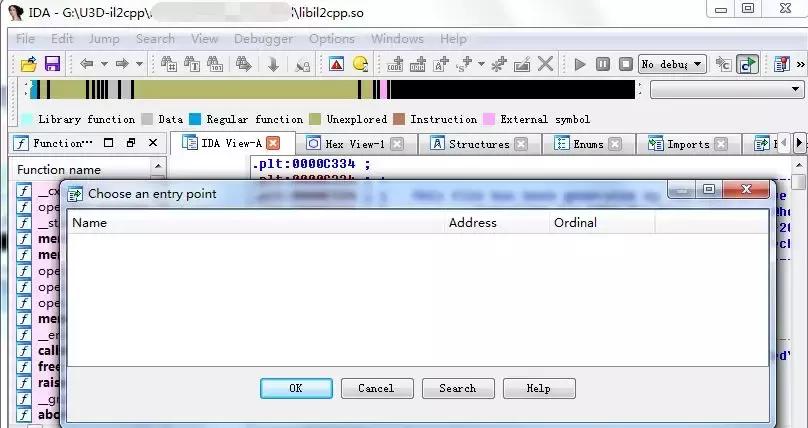Open the combo box beside the navigation band

pyautogui.click(x=727, y=90)
